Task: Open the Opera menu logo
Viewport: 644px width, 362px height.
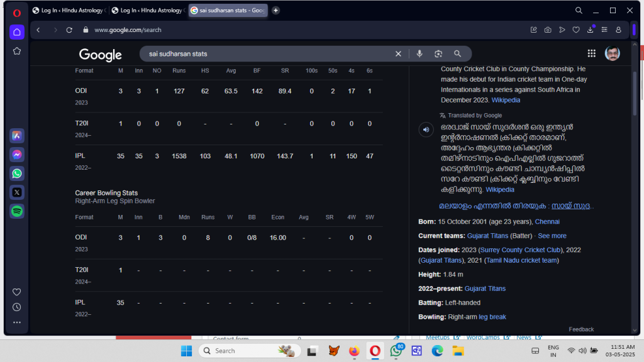Action: click(x=17, y=13)
